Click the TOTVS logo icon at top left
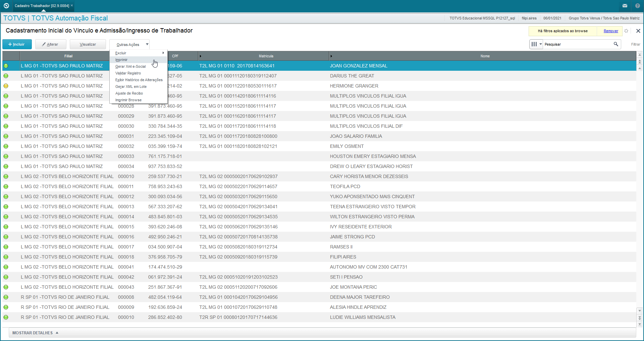Screen dimensions: 644x341 click(6, 6)
